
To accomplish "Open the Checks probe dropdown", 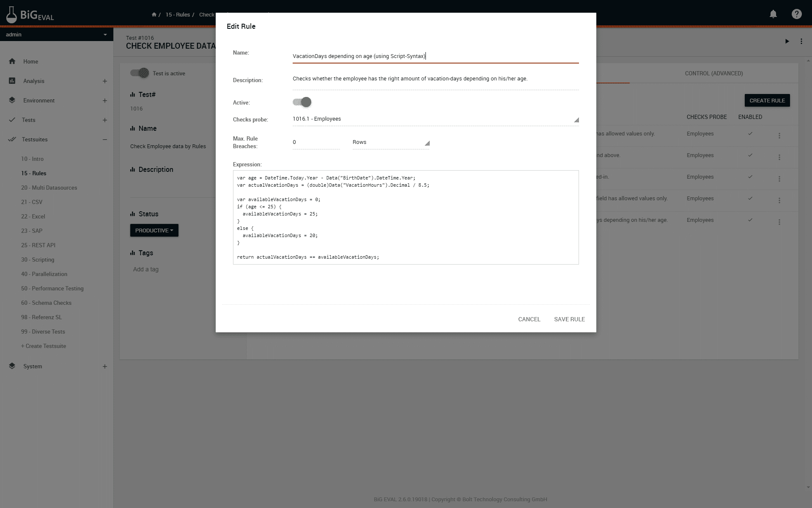I will tap(436, 119).
